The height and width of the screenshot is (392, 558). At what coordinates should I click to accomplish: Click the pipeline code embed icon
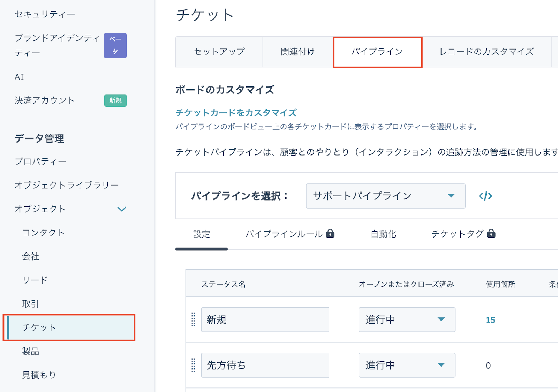coord(485,196)
